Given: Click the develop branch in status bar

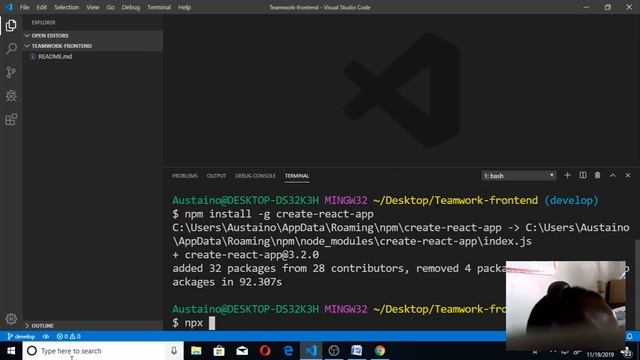Looking at the screenshot, I should click(21, 336).
